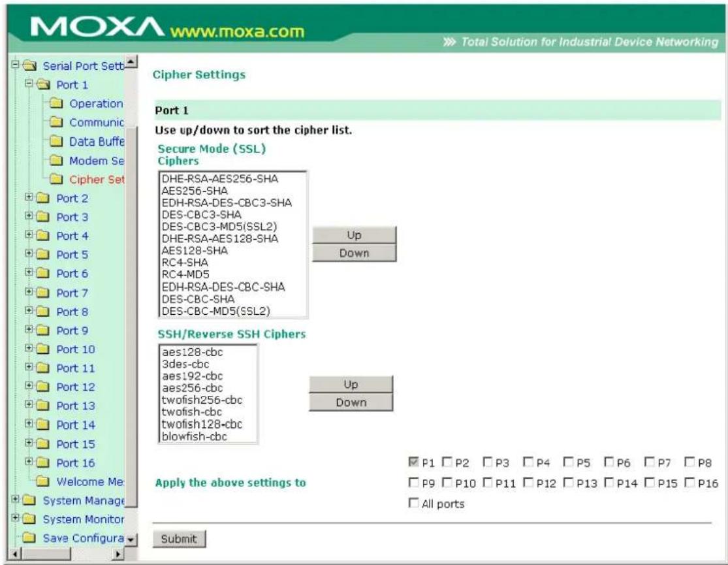Click the Data Buffe folder icon
Screen dimensions: 728x565
pyautogui.click(x=56, y=141)
